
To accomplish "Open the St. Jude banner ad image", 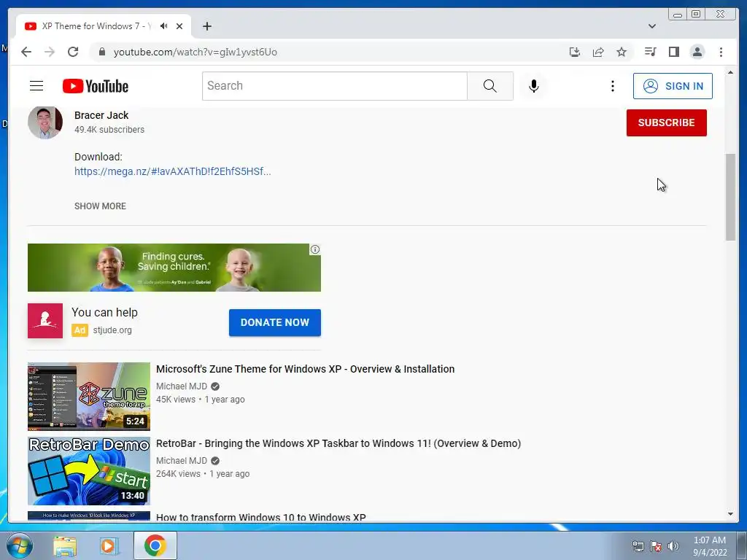I will [174, 268].
